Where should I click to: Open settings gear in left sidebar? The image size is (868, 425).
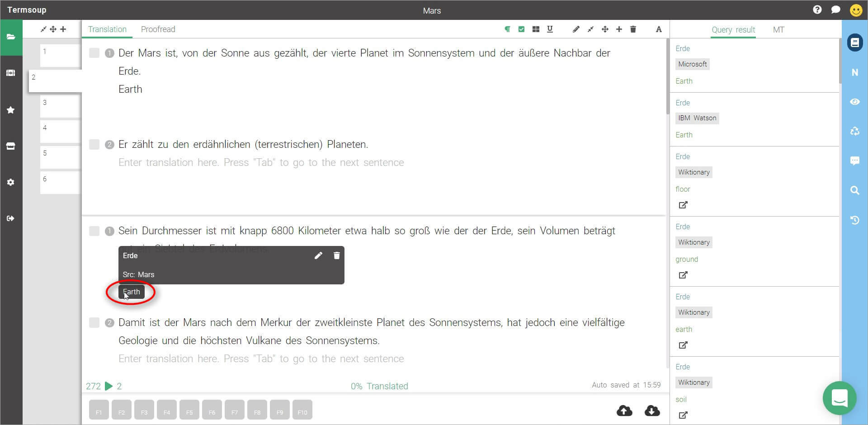11,182
